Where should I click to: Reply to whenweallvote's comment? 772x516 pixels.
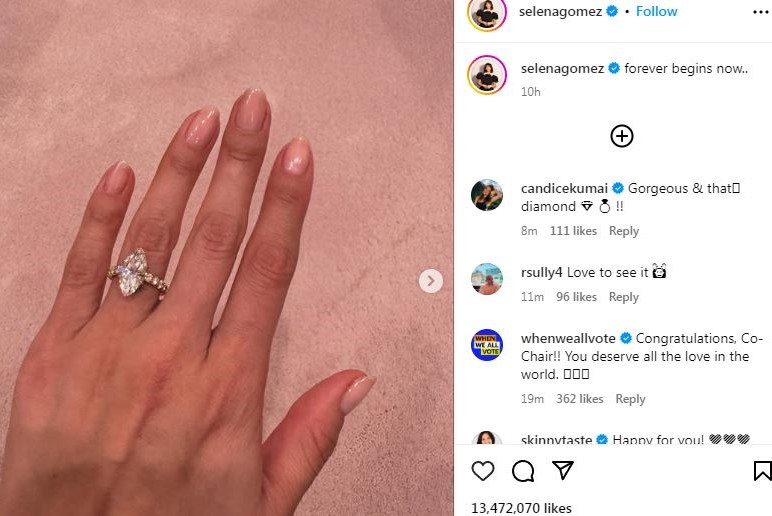pyautogui.click(x=630, y=399)
